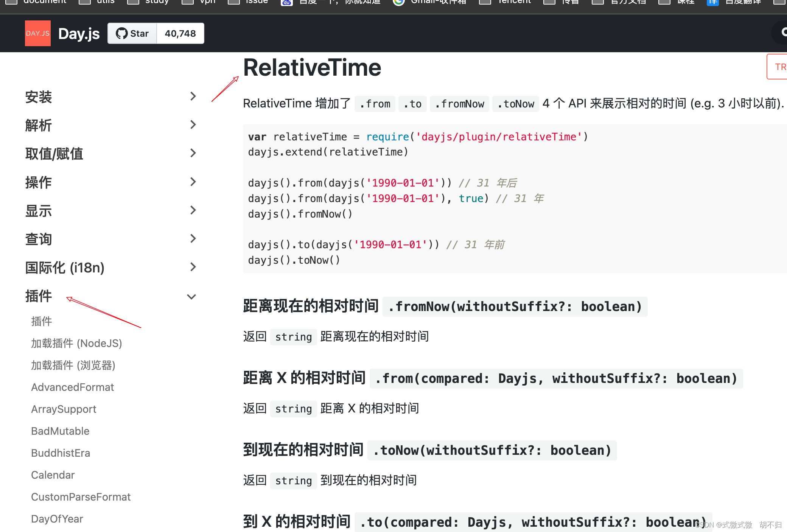
Task: Click the Day.js title text
Action: tap(79, 34)
